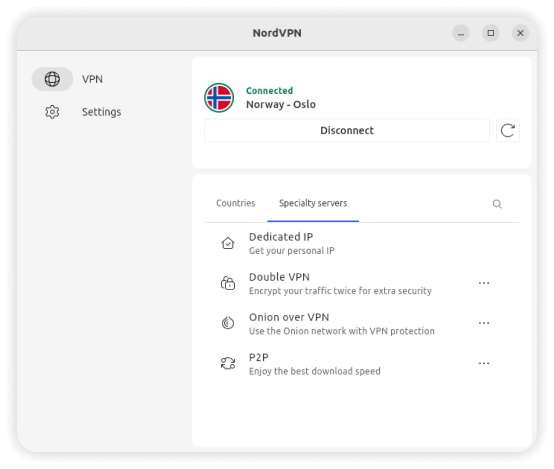Viewport: 554px width, 469px height.
Task: Open the server search magnifier
Action: 497,204
